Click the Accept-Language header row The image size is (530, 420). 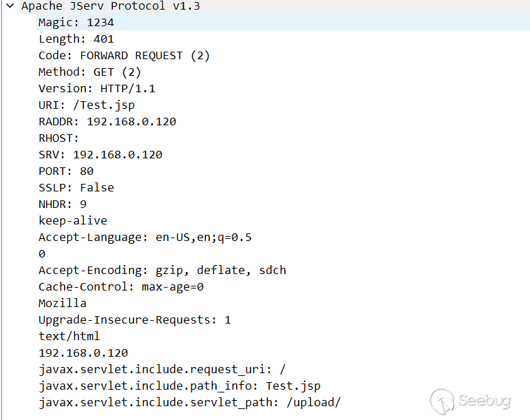click(x=145, y=238)
